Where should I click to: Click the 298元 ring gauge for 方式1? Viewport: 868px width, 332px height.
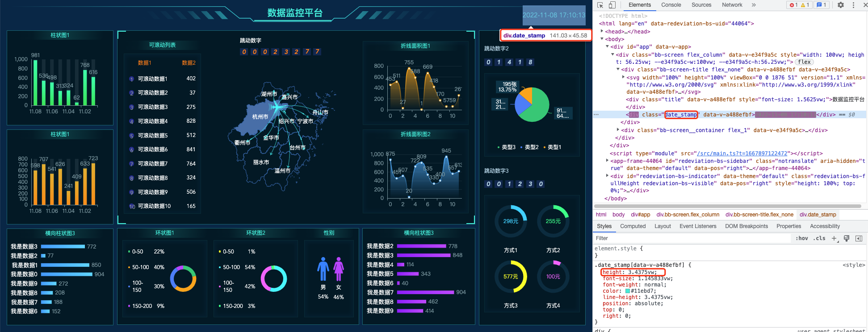tap(511, 221)
